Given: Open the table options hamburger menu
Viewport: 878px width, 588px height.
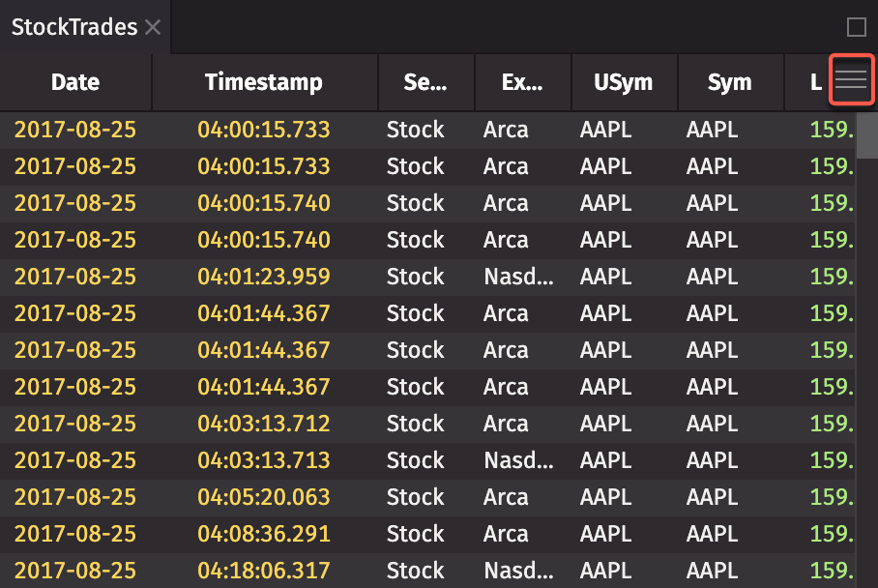Looking at the screenshot, I should coord(851,81).
